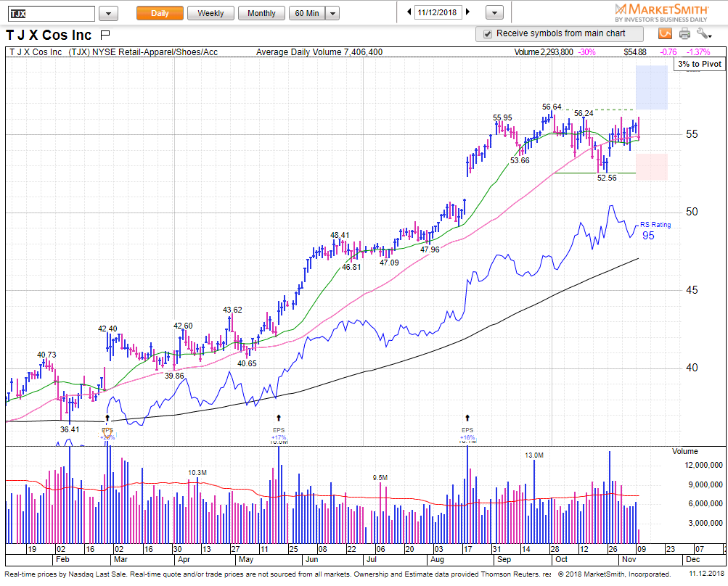Click the RS Rating value 95

tap(648, 235)
